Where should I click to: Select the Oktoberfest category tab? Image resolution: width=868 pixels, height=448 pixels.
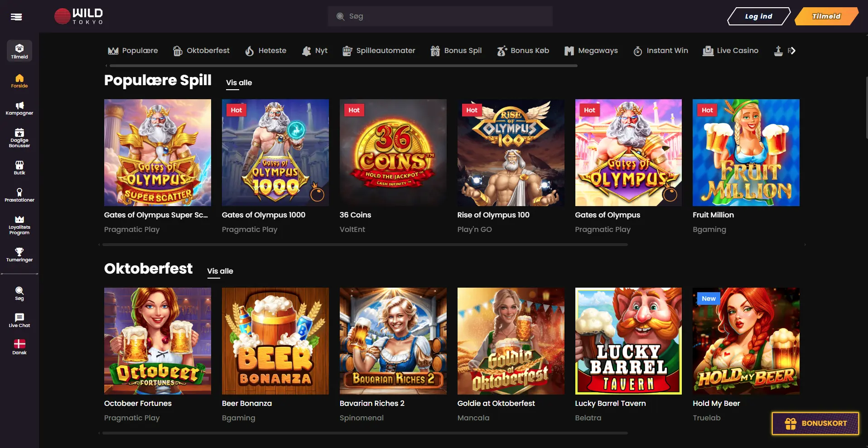(201, 51)
